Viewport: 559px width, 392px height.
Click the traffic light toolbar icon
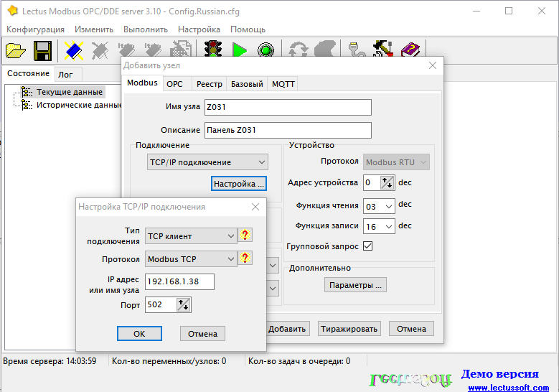(213, 50)
